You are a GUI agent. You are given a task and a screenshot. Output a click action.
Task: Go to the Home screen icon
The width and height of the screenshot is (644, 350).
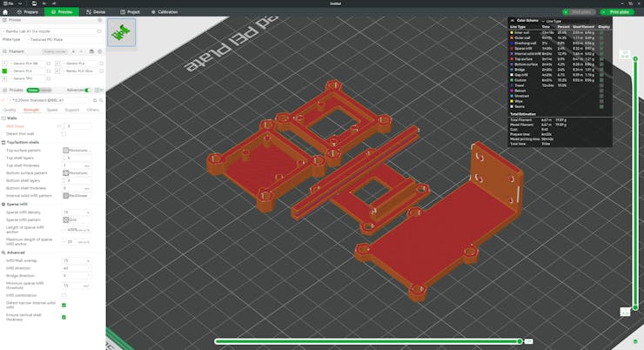(x=5, y=12)
